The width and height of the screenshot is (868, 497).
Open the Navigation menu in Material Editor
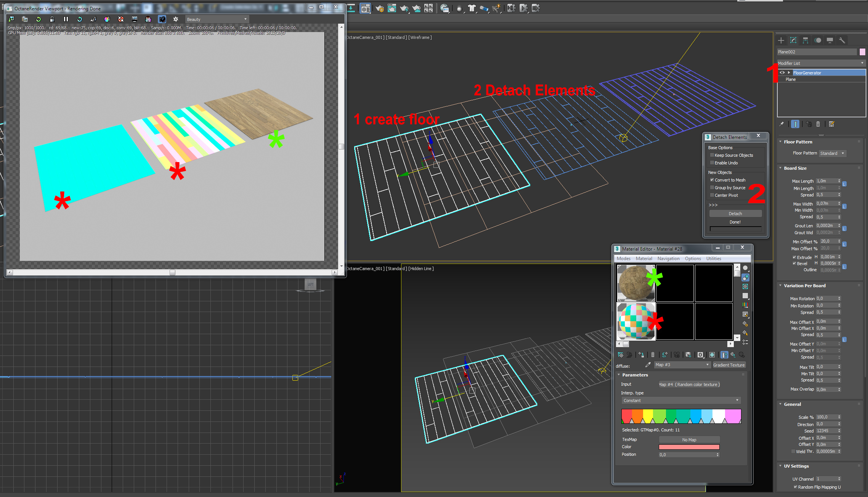click(x=668, y=259)
